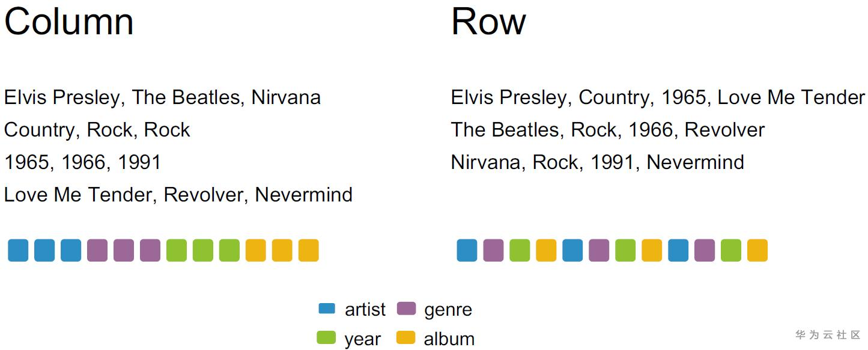Select the first purple square under Column
868x350 pixels.
(97, 250)
